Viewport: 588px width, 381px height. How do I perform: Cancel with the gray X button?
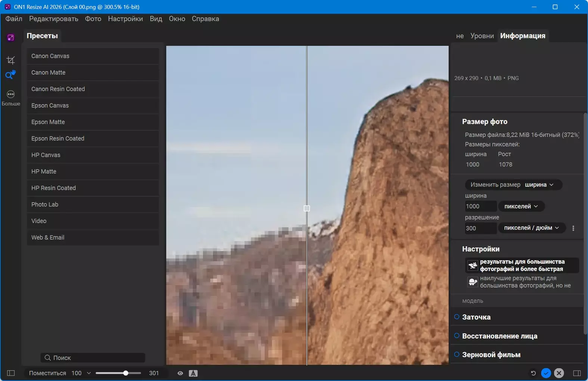pos(559,373)
